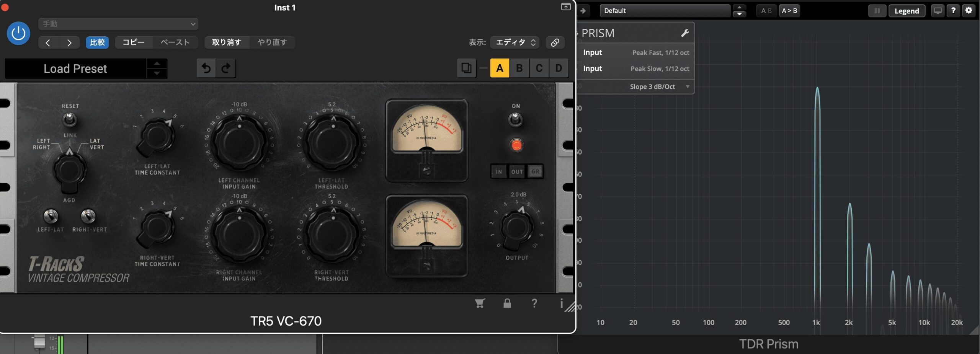Click the OUTPUT level knob
This screenshot has height=354, width=980.
[517, 228]
